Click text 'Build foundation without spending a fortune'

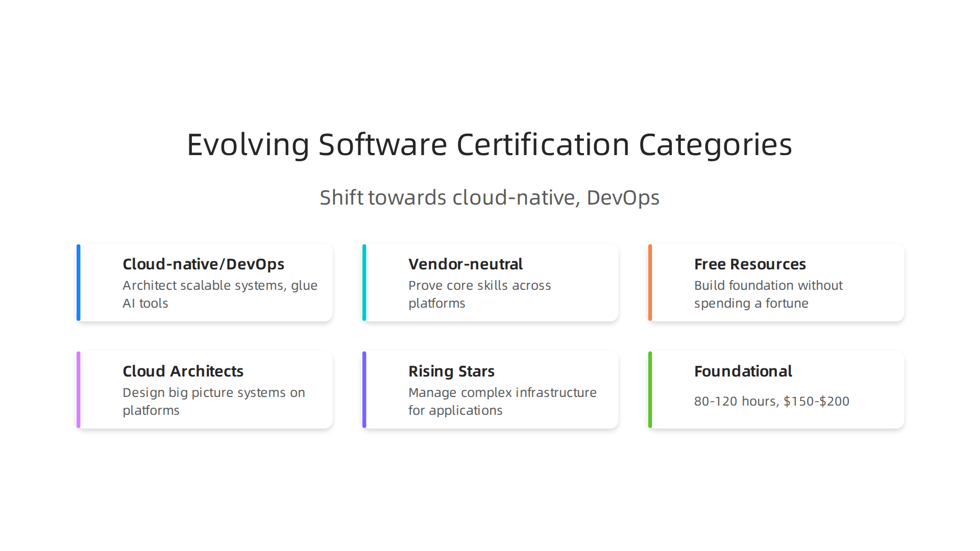(768, 294)
